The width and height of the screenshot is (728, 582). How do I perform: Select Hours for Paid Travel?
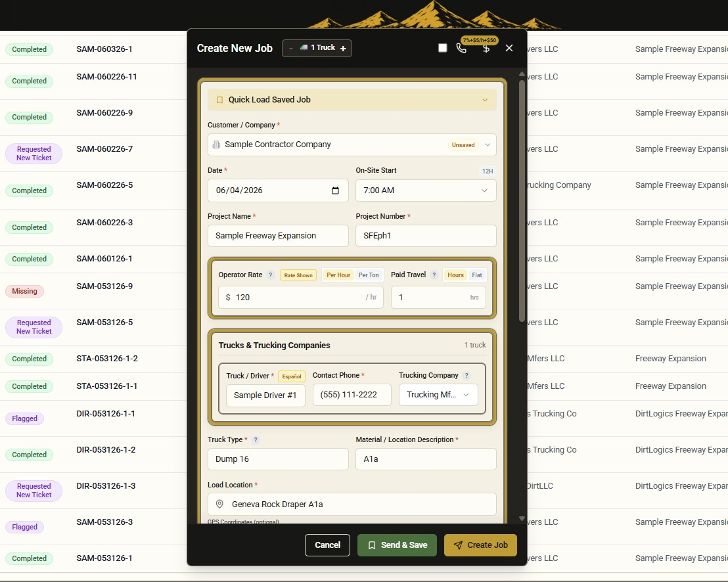pos(455,275)
